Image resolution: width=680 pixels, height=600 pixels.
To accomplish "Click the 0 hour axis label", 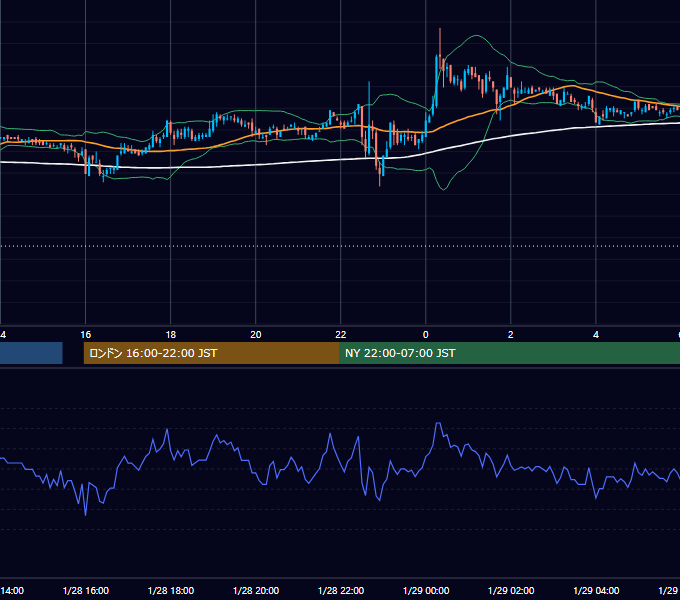I will pos(425,335).
